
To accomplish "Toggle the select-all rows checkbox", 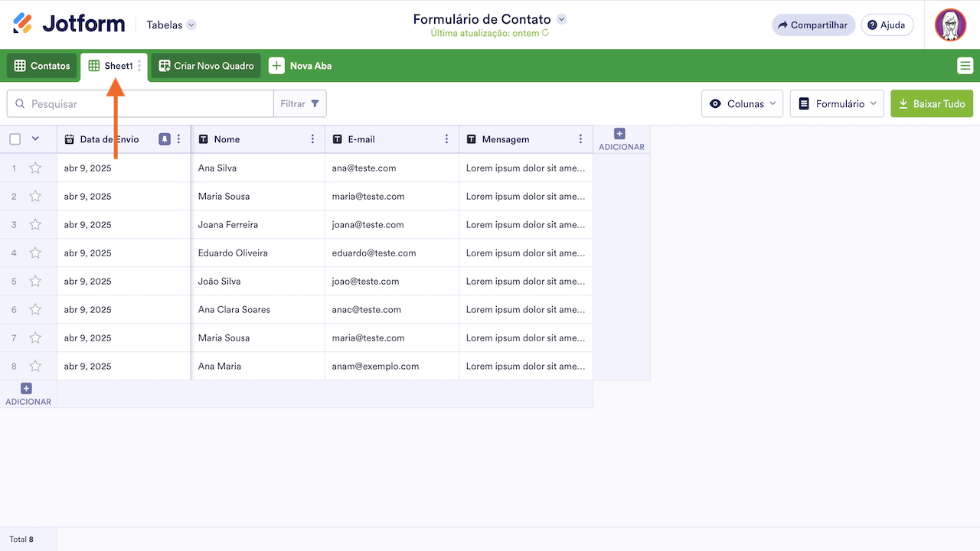I will tap(15, 139).
